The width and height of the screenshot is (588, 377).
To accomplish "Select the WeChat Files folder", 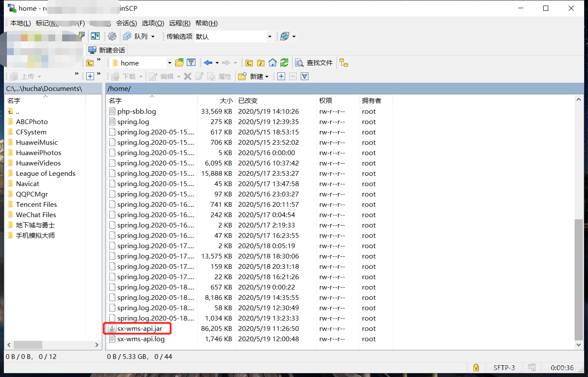I will [x=36, y=215].
